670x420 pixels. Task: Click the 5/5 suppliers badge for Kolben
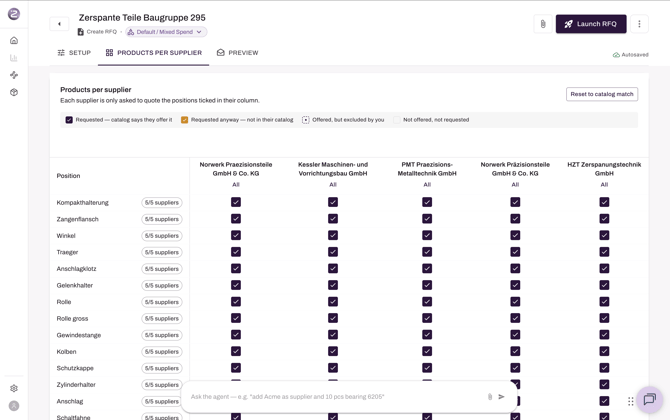(162, 352)
